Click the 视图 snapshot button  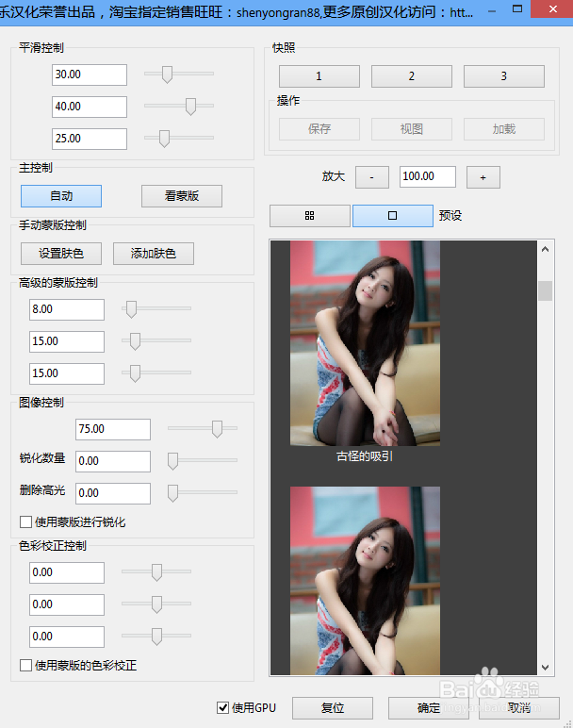tap(412, 129)
